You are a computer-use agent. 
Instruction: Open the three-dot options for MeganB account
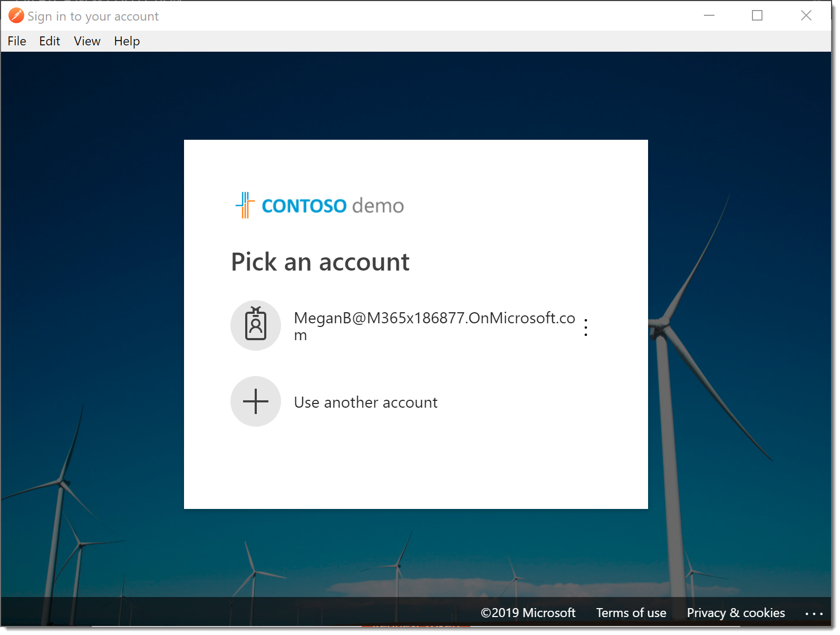coord(586,327)
